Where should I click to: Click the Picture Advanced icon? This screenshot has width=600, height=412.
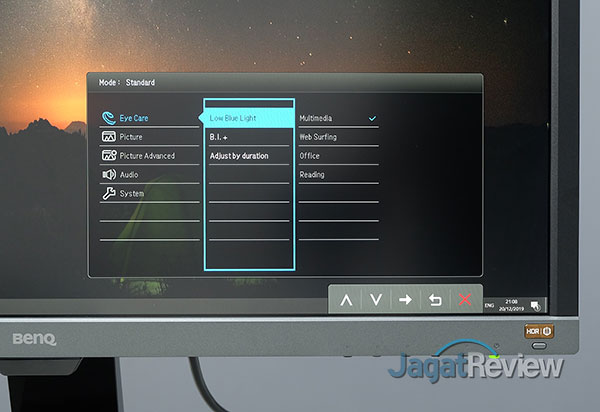click(x=108, y=156)
